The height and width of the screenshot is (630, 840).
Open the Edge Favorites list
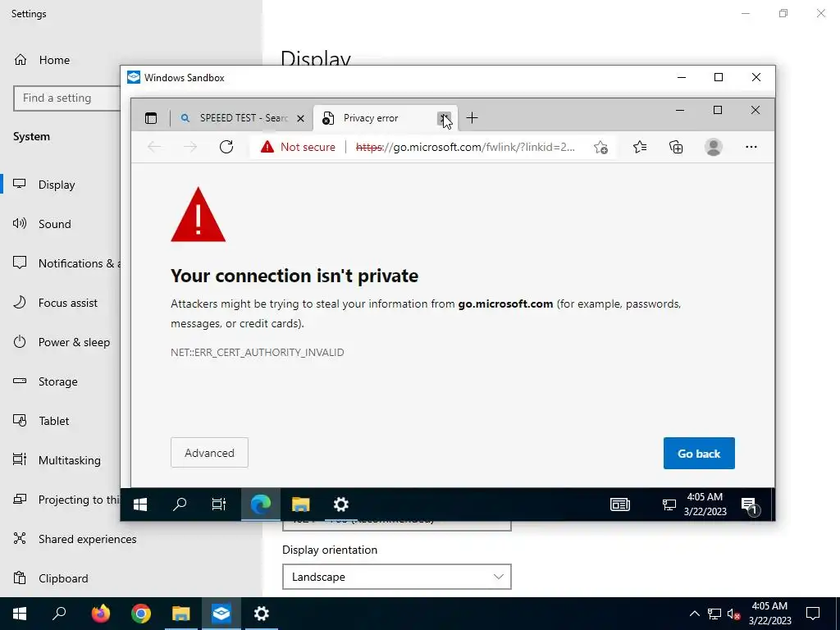click(640, 147)
